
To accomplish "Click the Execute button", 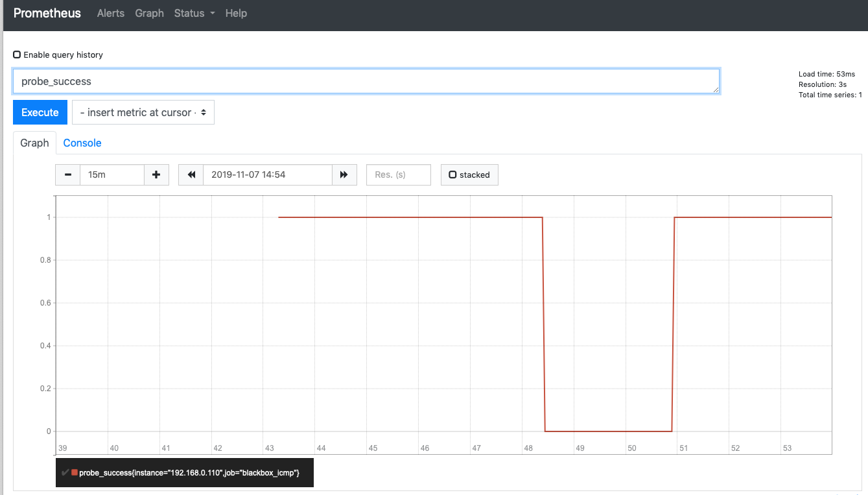I will click(40, 112).
